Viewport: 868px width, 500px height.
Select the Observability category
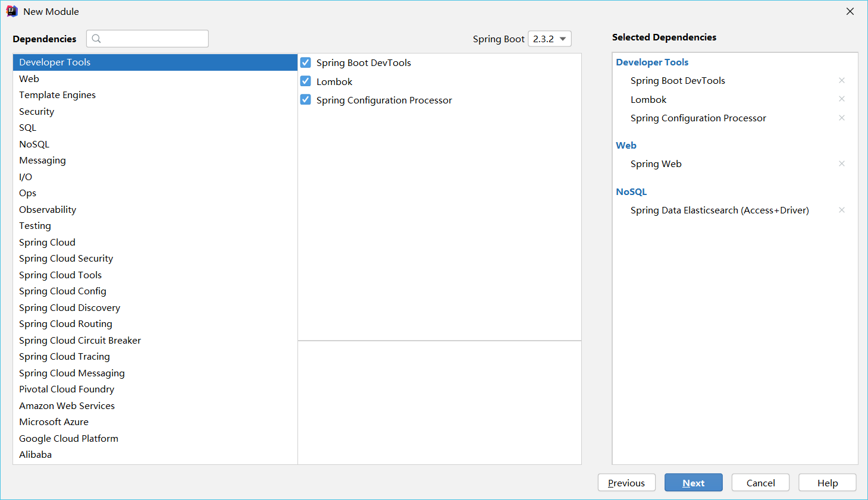(x=155, y=209)
